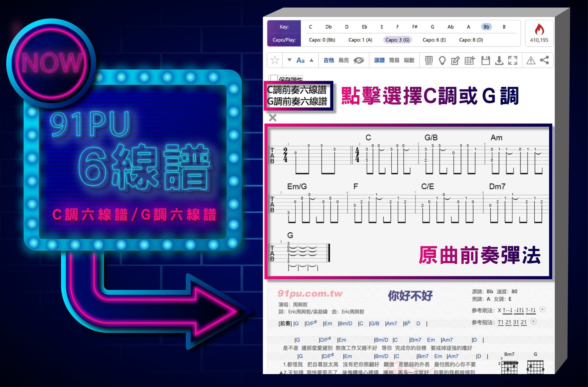Click 原調: Bb original key text

click(x=482, y=291)
